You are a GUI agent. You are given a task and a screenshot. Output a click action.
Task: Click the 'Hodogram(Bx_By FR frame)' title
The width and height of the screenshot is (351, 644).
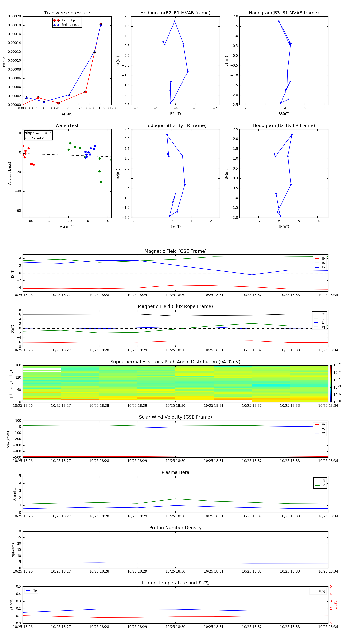[284, 125]
